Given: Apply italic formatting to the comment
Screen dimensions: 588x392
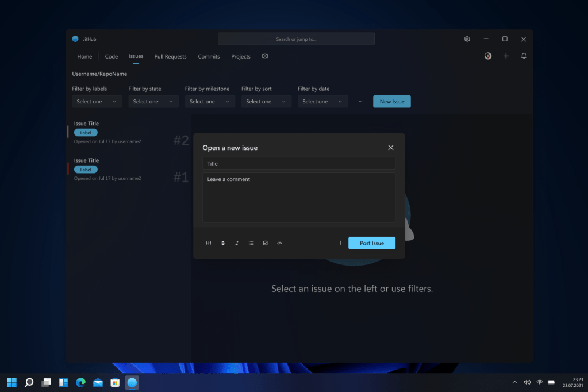Looking at the screenshot, I should [x=237, y=243].
